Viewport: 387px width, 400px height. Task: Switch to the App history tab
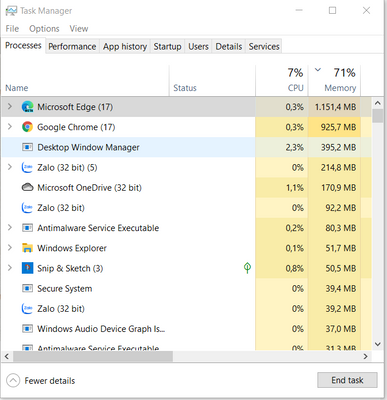(x=125, y=47)
